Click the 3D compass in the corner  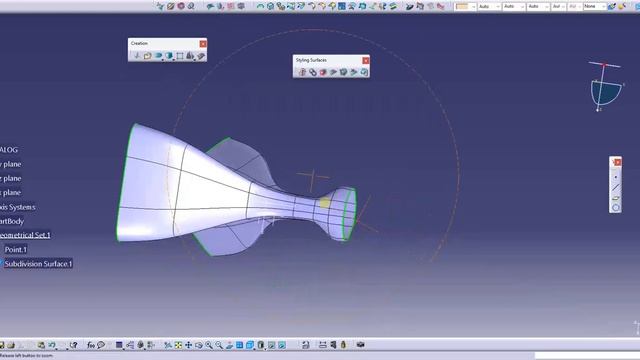tap(606, 87)
